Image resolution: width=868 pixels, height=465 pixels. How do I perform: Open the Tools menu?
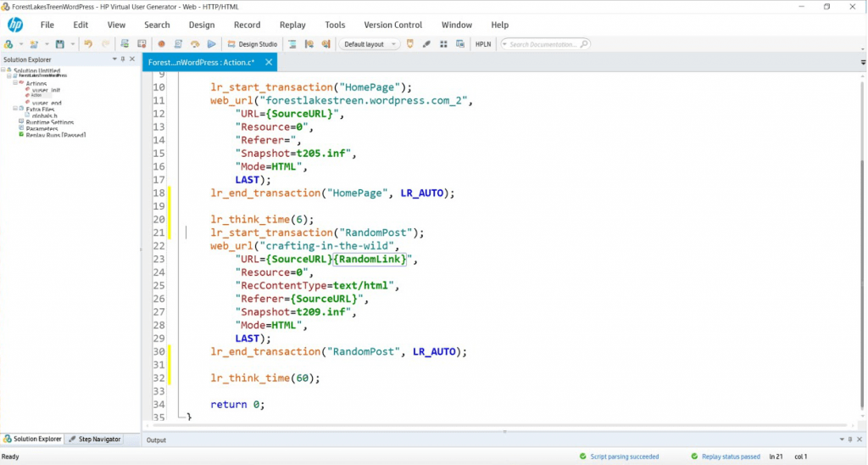[x=335, y=25]
